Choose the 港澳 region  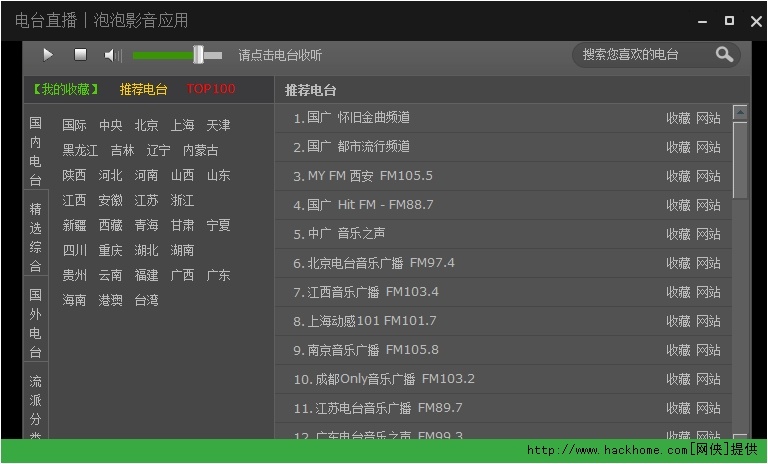(x=111, y=300)
